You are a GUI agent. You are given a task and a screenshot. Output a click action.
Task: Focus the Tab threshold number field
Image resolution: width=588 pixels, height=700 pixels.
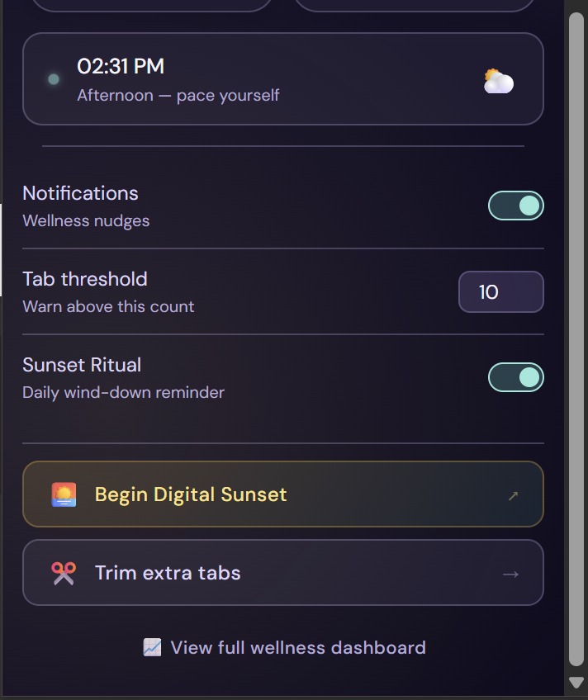click(x=501, y=292)
